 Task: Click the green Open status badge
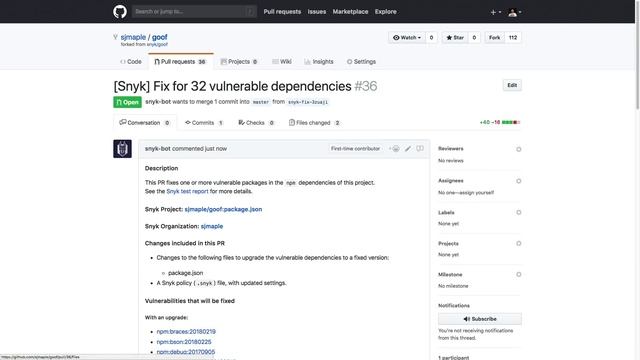[127, 102]
